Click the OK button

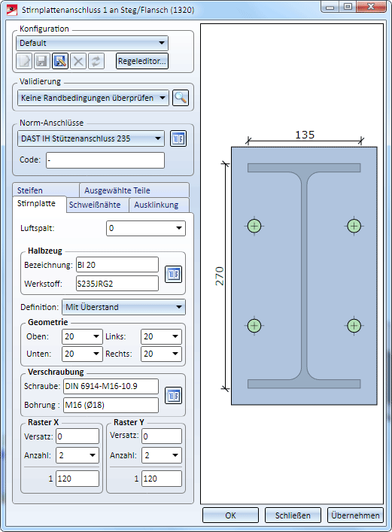point(230,515)
